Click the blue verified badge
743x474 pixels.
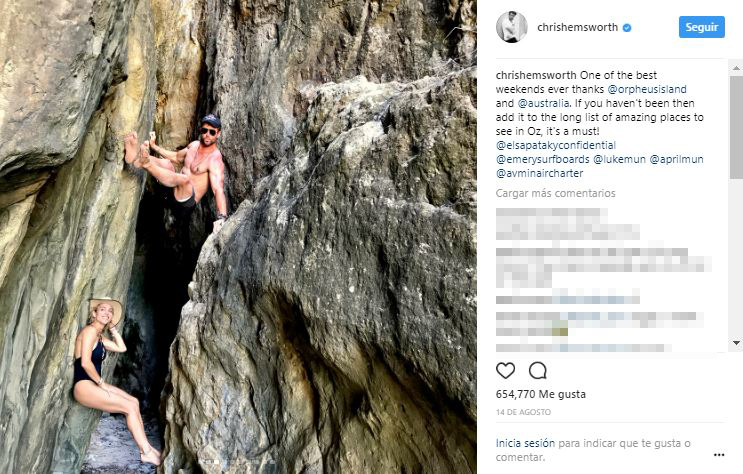pyautogui.click(x=626, y=28)
